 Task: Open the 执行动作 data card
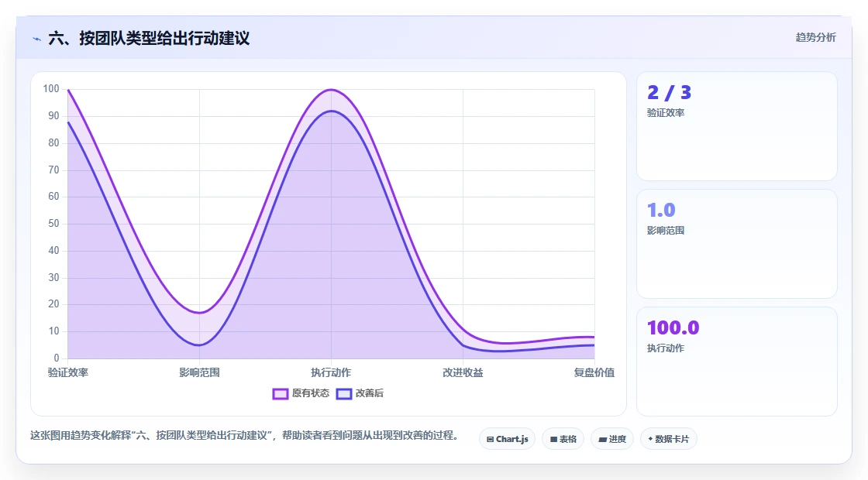(x=737, y=362)
